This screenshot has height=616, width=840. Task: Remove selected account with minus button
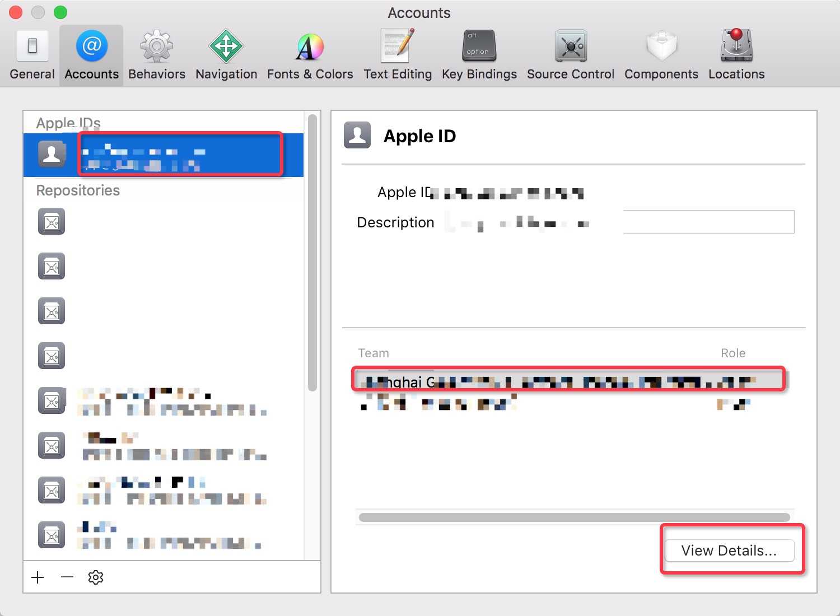pos(67,577)
